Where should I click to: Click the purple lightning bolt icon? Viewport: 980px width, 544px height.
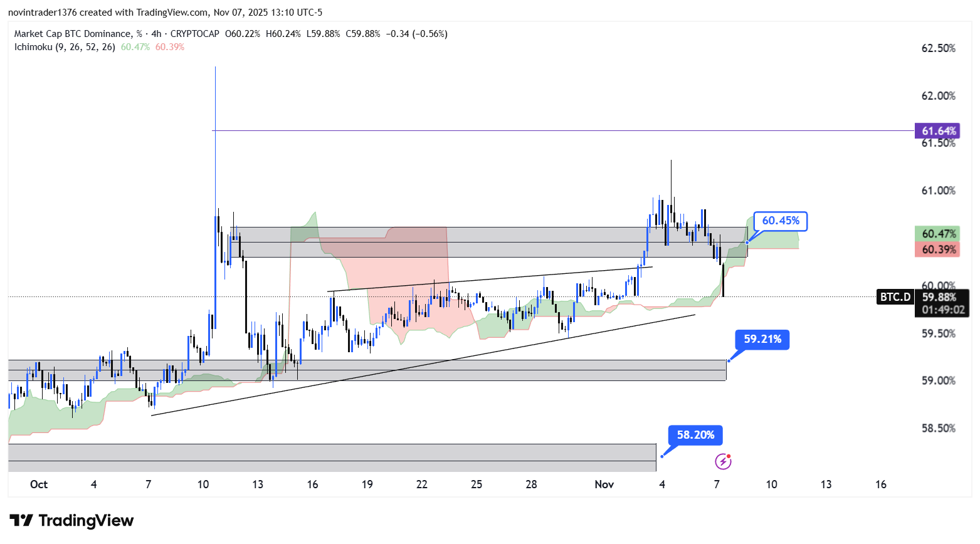723,462
